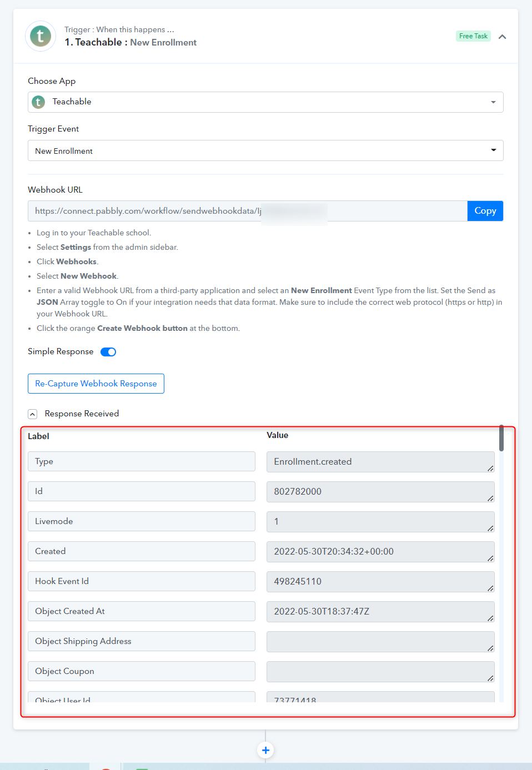Click the Webhook URL field
Image resolution: width=532 pixels, height=770 pixels.
point(248,211)
